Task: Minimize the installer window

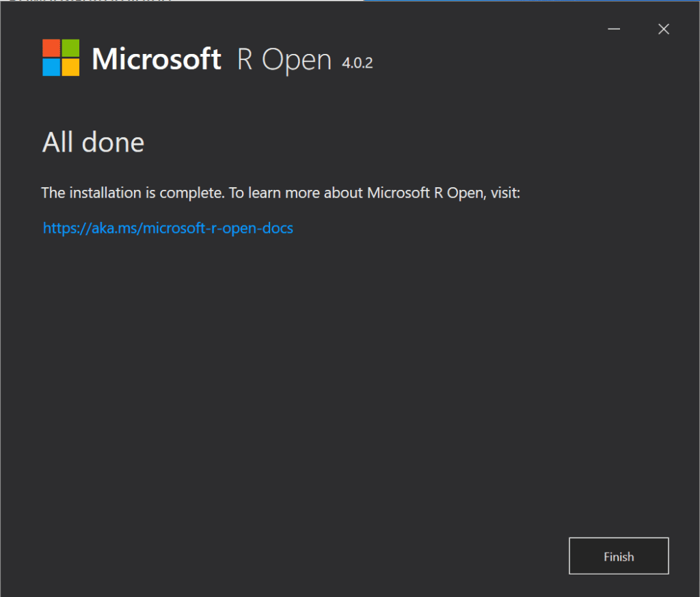Action: coord(614,29)
